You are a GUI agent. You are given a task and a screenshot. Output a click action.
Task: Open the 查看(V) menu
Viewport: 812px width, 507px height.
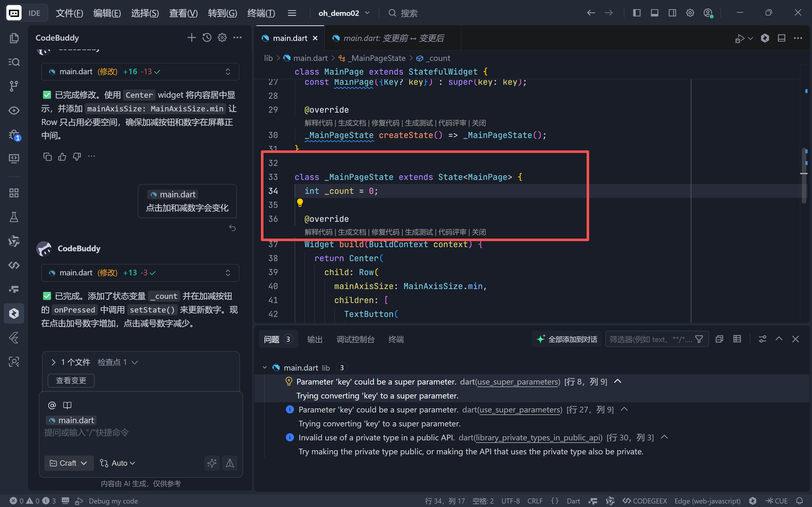[x=183, y=13]
